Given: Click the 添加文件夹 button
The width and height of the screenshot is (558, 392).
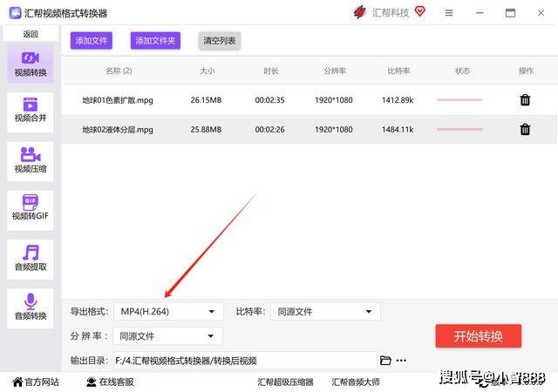Looking at the screenshot, I should [155, 41].
